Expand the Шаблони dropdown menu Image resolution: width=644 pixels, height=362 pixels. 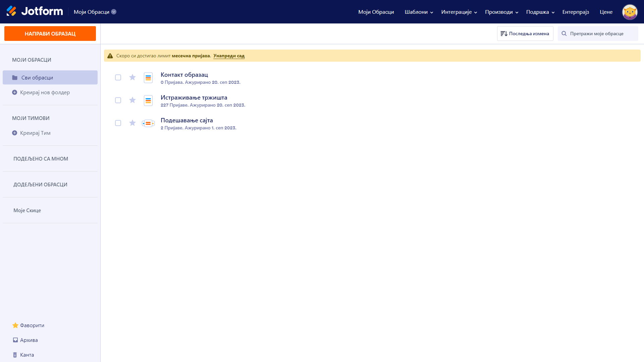pos(419,12)
